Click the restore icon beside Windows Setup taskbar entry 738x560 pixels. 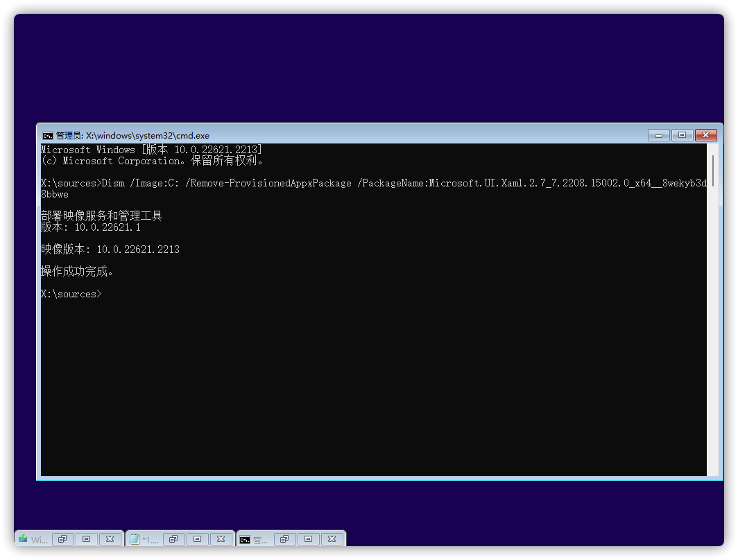click(x=62, y=539)
